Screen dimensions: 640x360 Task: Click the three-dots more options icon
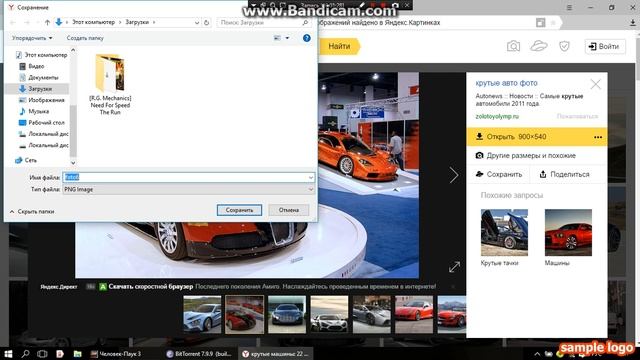(x=598, y=137)
